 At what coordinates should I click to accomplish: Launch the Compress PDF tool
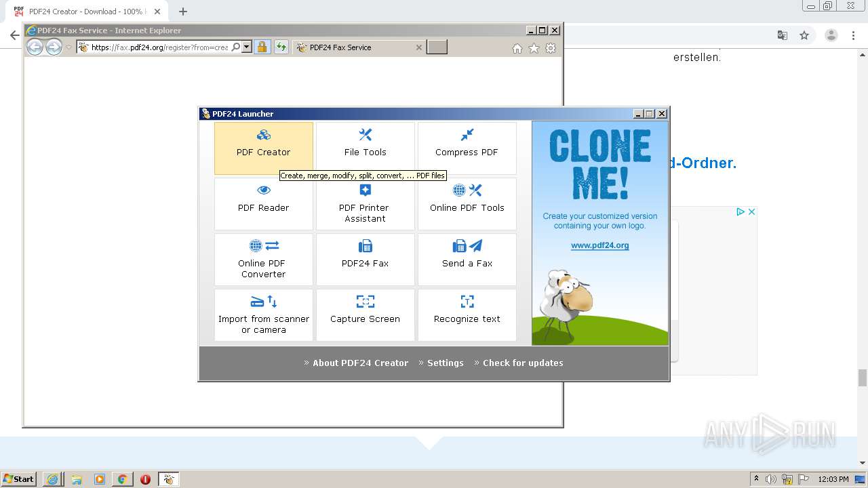coord(467,148)
